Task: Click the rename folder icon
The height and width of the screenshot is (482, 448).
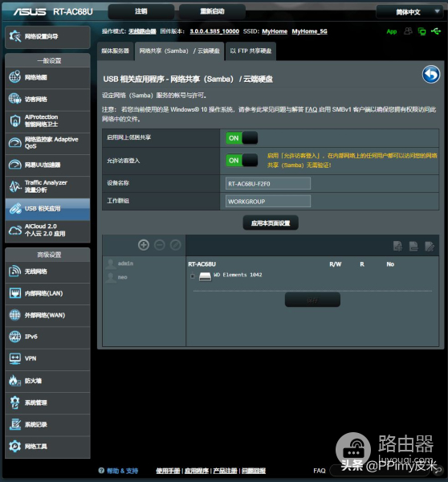Action: pos(430,246)
